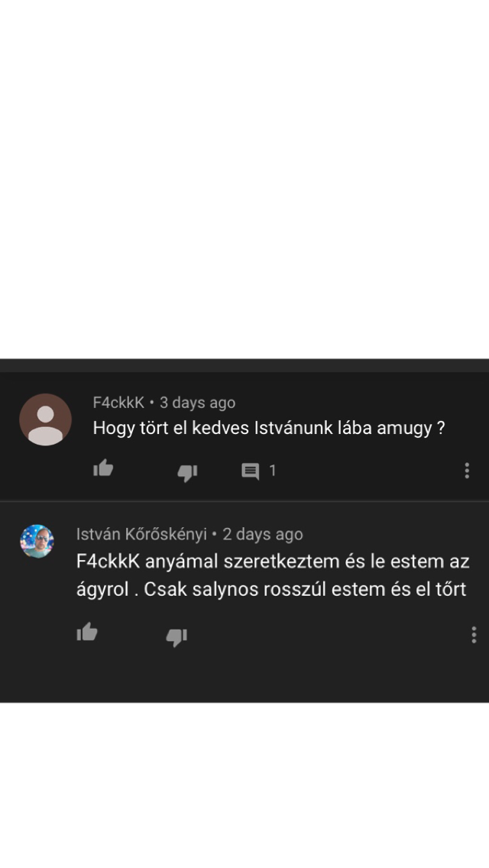The width and height of the screenshot is (489, 868).
Task: Like István Kőröskényi's reply
Action: 87,632
